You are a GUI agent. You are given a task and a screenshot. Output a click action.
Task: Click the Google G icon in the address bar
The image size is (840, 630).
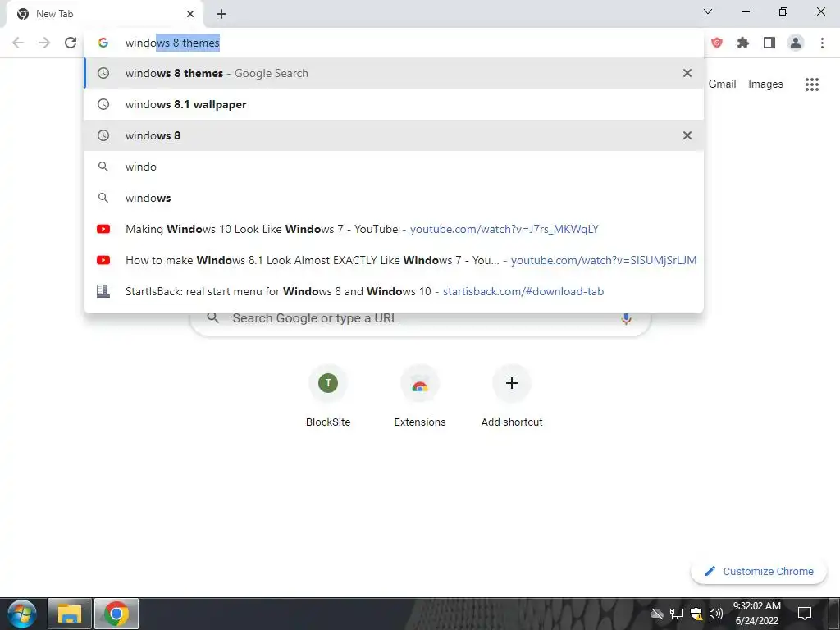[103, 43]
